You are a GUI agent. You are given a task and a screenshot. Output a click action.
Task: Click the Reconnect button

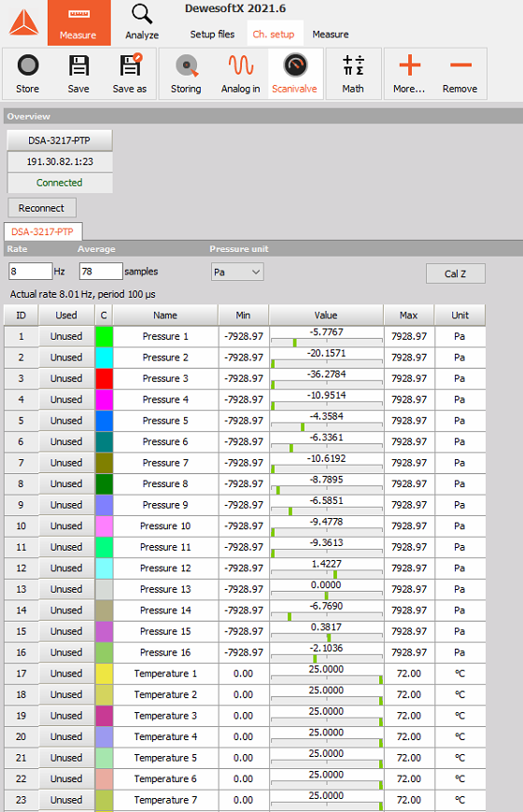pos(41,208)
